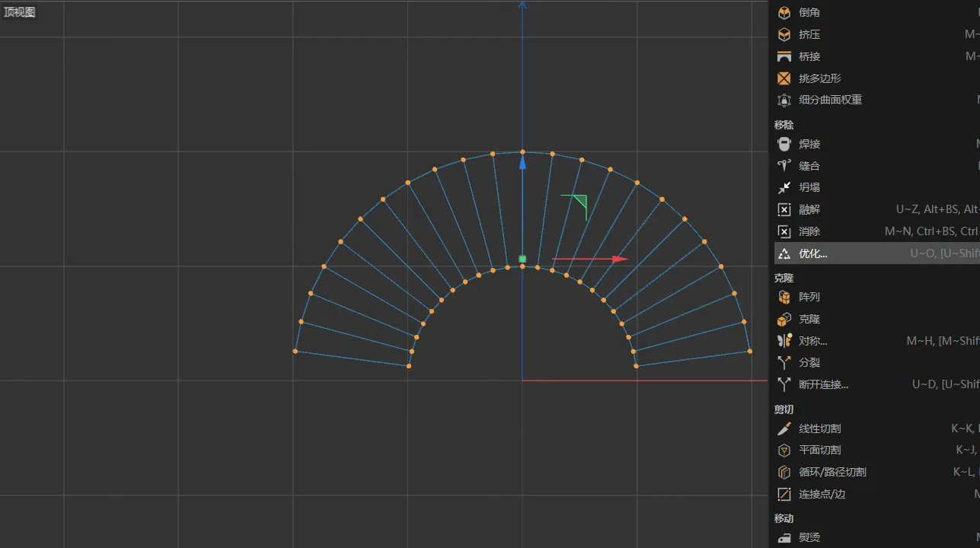
Task: Grab the red X-axis arrow handle
Action: [621, 259]
